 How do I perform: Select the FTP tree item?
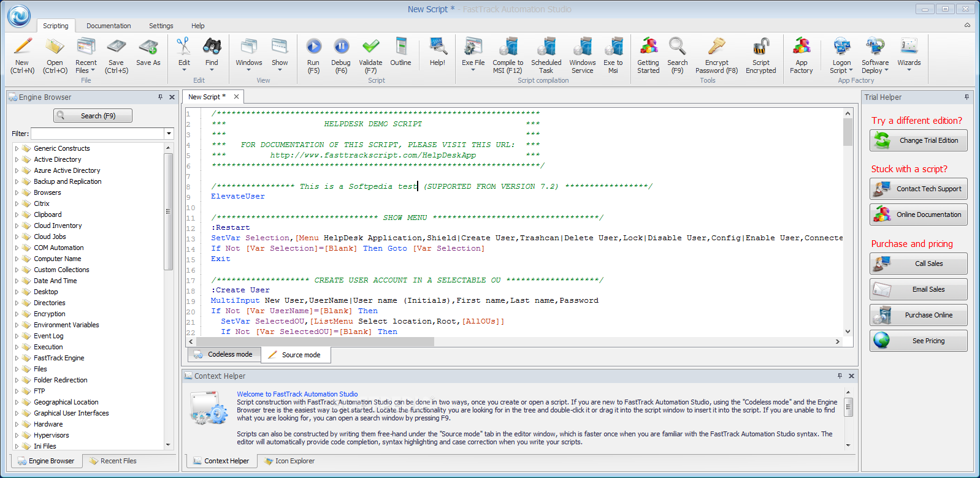click(x=39, y=391)
